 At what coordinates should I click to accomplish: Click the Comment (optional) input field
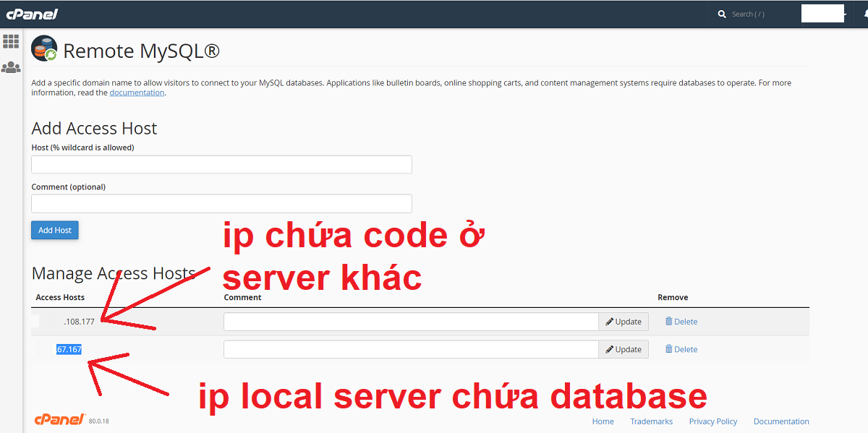coord(221,203)
